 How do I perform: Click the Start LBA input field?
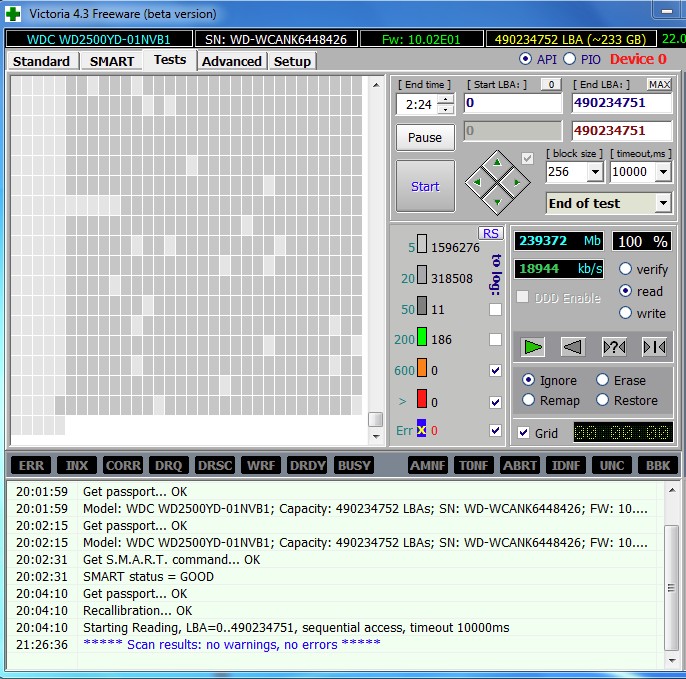[512, 102]
